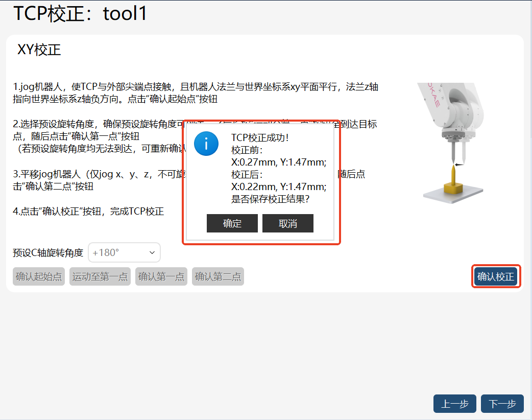Click the XY校正 section heading
The width and height of the screenshot is (532, 420).
[x=39, y=50]
